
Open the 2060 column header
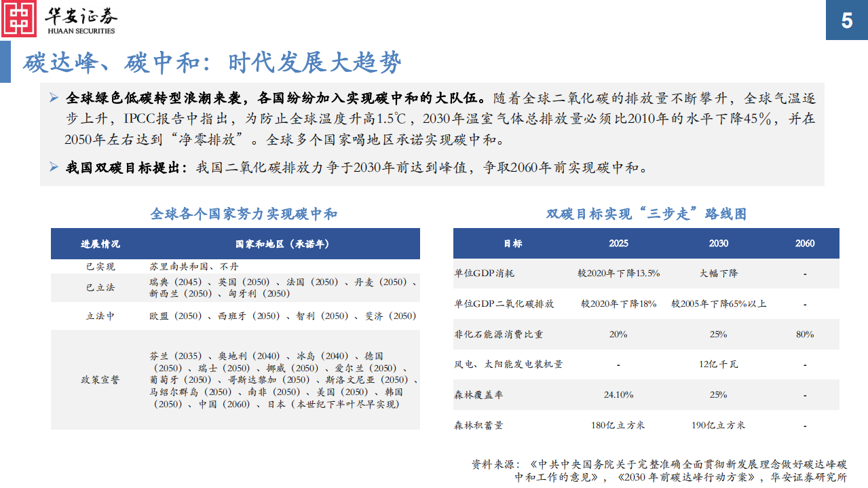[x=804, y=244]
